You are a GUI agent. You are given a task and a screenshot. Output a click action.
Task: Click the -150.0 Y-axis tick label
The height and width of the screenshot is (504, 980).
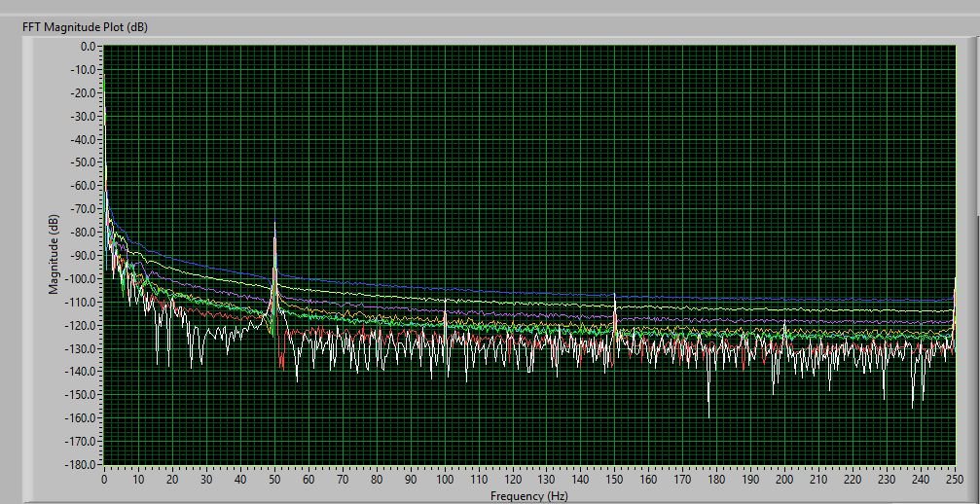click(82, 394)
